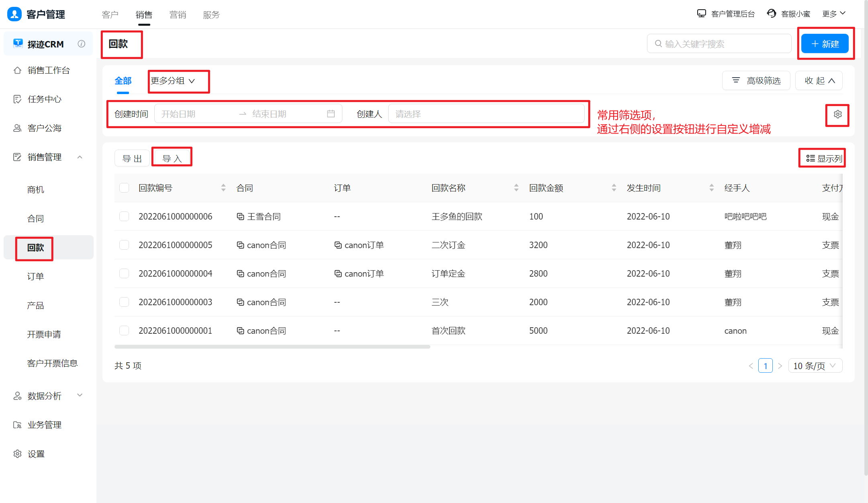The image size is (868, 503).
Task: Click the calendar icon in date range
Action: click(331, 114)
